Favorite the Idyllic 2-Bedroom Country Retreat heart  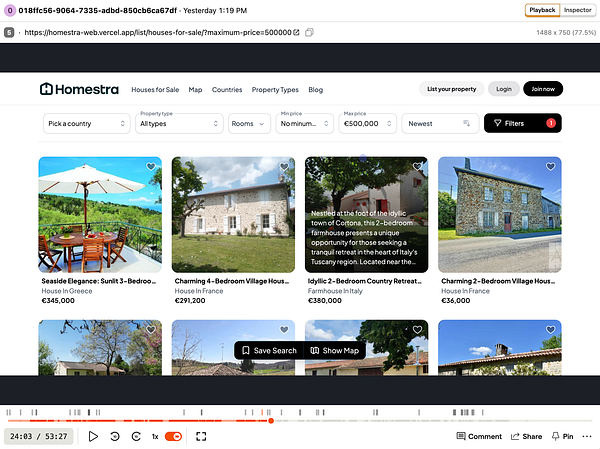coord(417,167)
